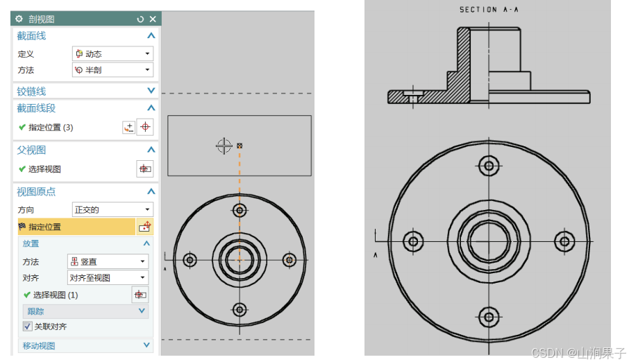Image resolution: width=629 pixels, height=364 pixels.
Task: Open the 对齐 dropdown showing 对齐至视图
Action: (x=108, y=277)
